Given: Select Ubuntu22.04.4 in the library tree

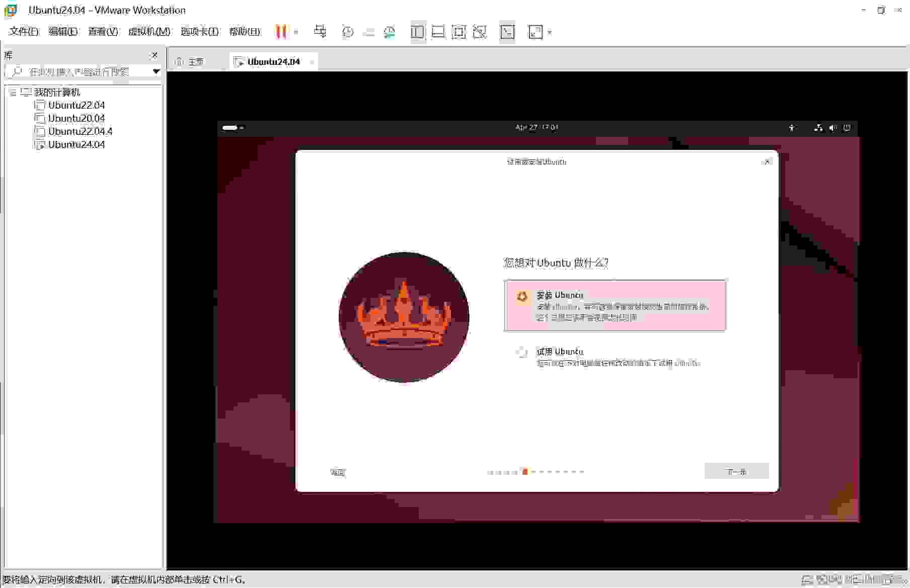Looking at the screenshot, I should (x=80, y=131).
